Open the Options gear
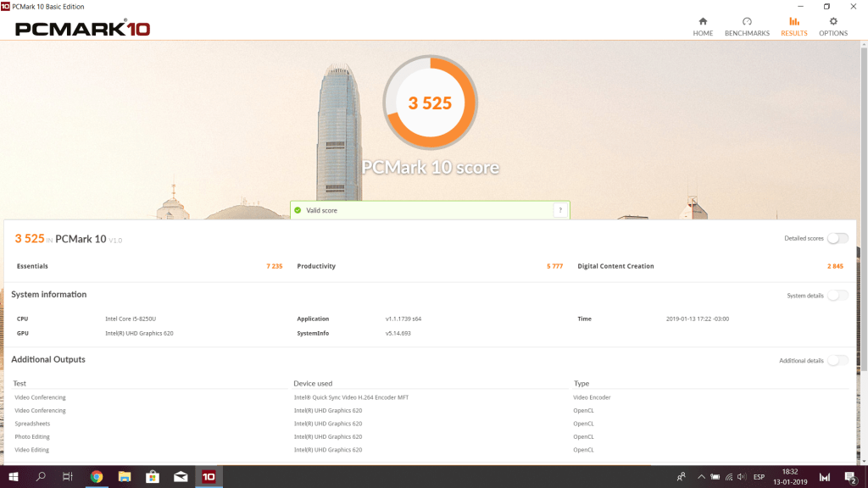868x488 pixels. tap(832, 26)
